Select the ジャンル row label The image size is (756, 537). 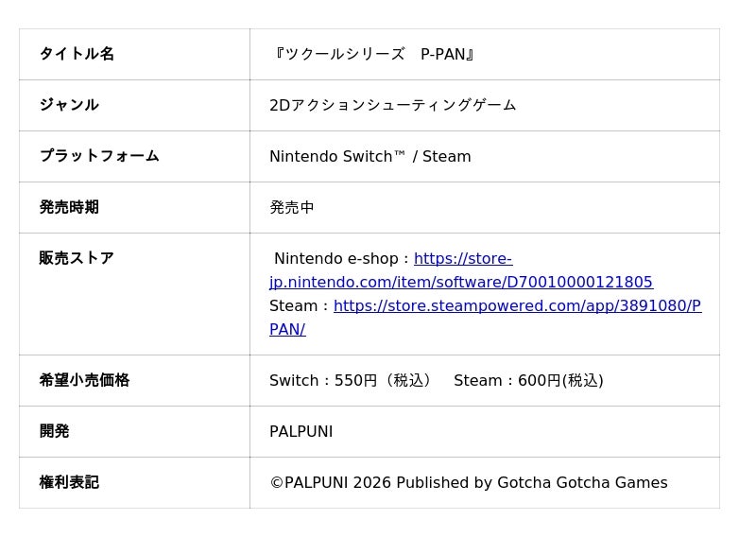[134, 105]
